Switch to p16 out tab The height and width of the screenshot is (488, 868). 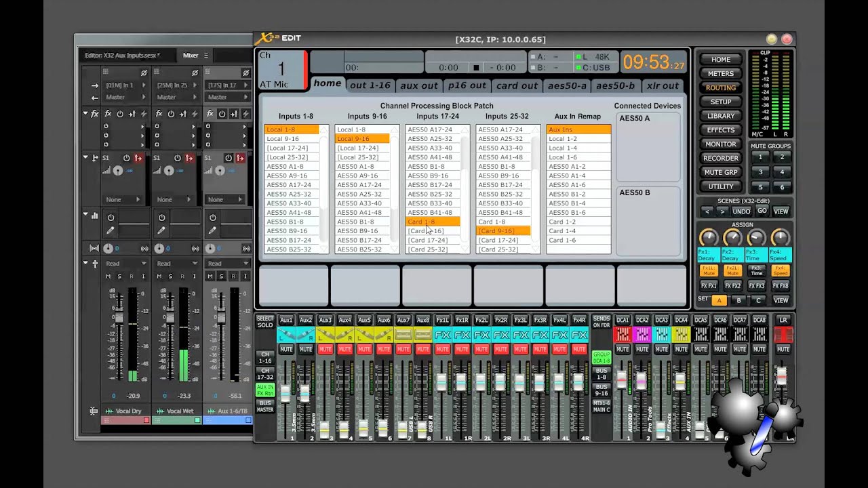[467, 85]
